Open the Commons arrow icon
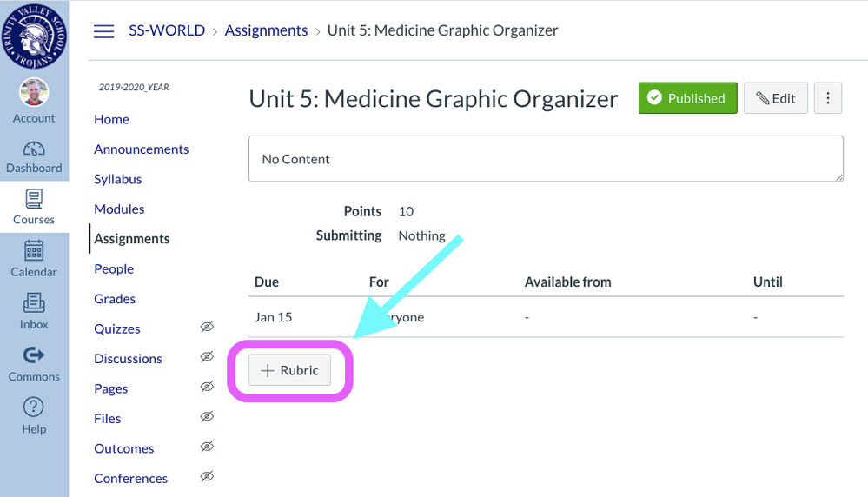868x497 pixels. (x=34, y=355)
